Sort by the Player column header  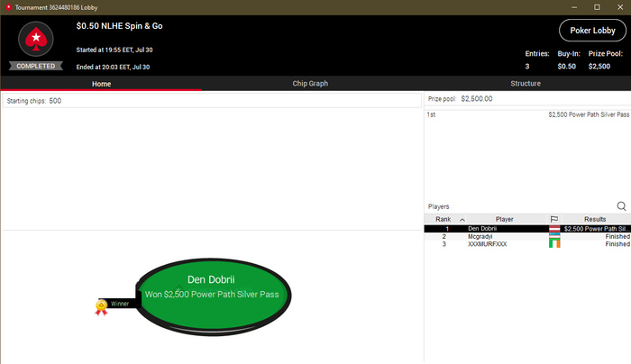click(504, 219)
